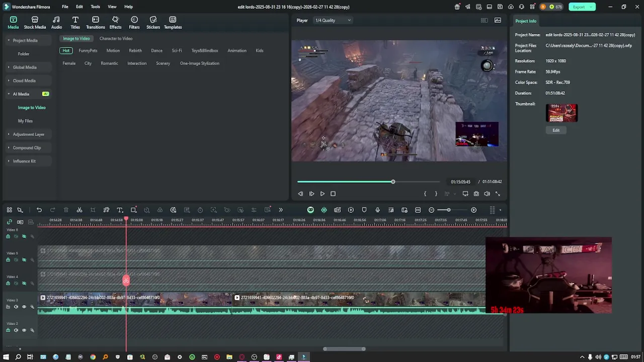Viewport: 644px width, 362px height.
Task: Click the marker shield icon in timeline toolbar
Action: (364, 210)
